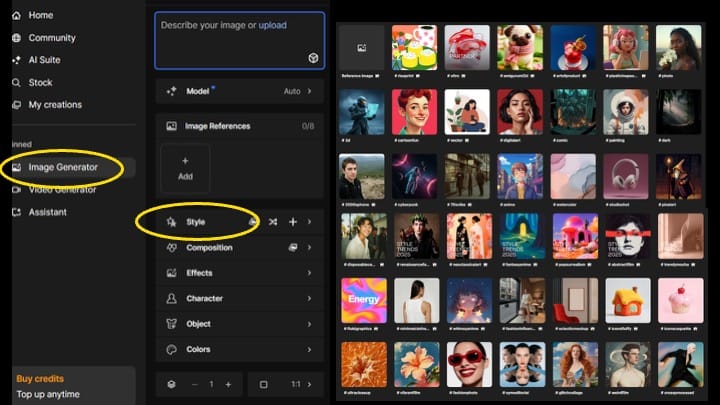Increase image count with plus stepper

(228, 384)
